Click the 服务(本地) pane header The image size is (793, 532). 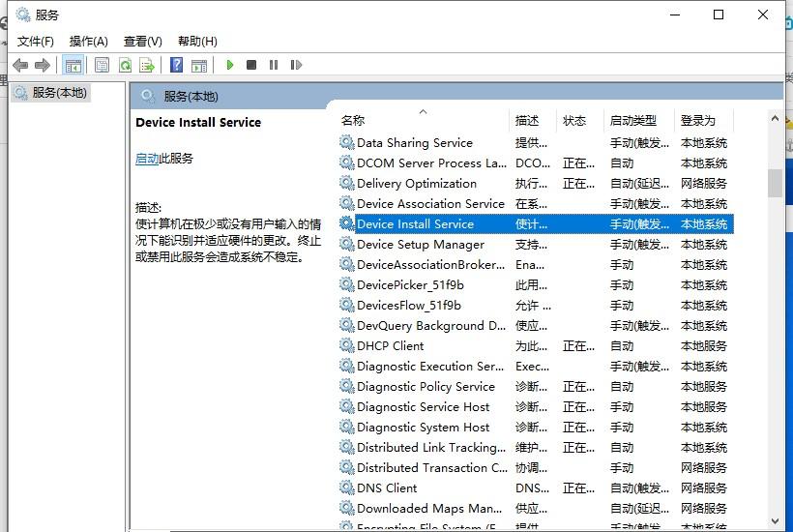[x=191, y=96]
